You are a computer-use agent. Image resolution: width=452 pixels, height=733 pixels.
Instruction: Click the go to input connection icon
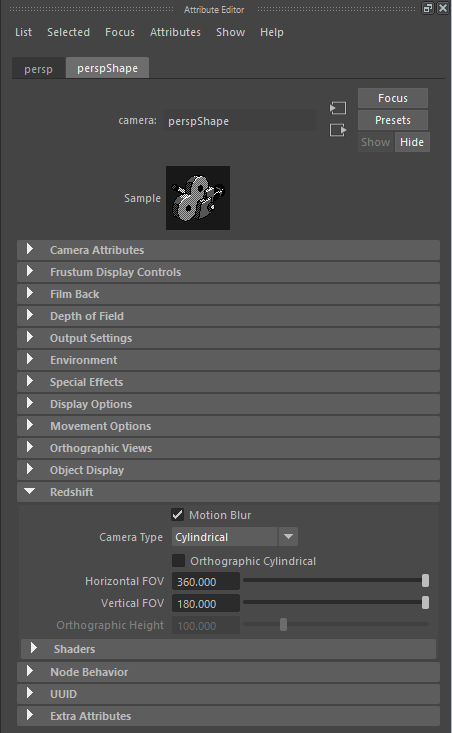point(337,108)
